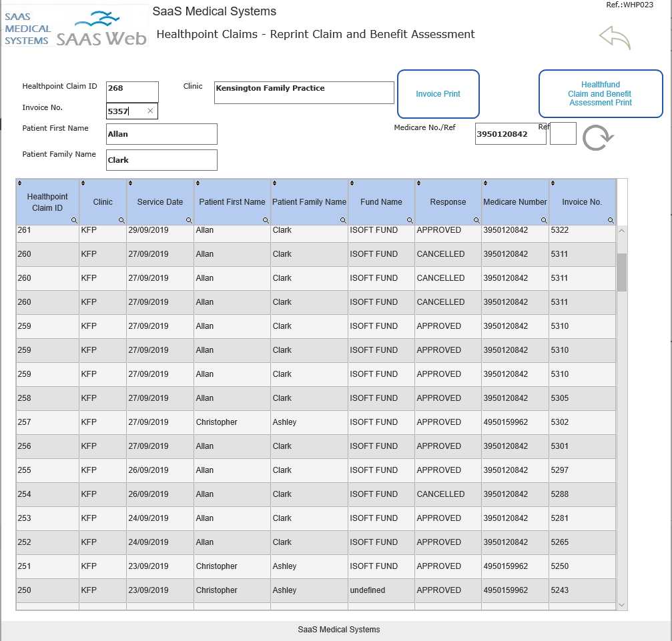Click invoice number 5243 cell
Screen dimensions: 672x641
pos(582,590)
